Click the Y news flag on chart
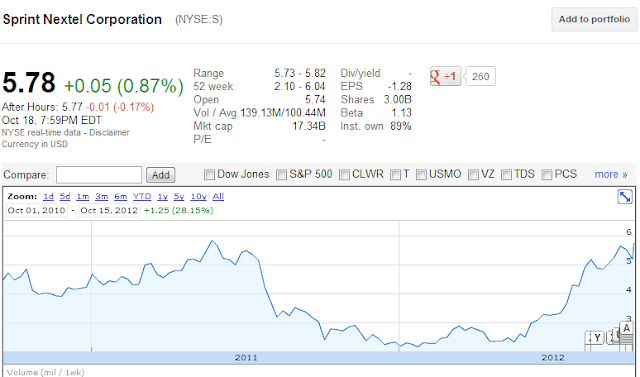 tap(597, 337)
